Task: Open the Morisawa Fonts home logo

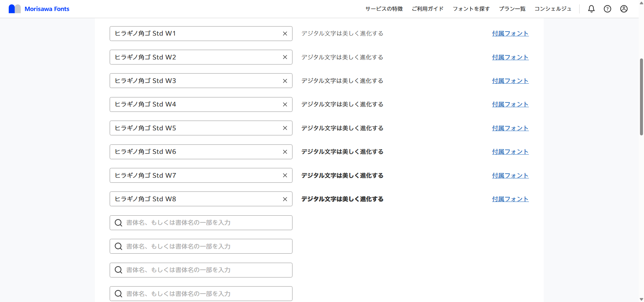Action: (39, 9)
